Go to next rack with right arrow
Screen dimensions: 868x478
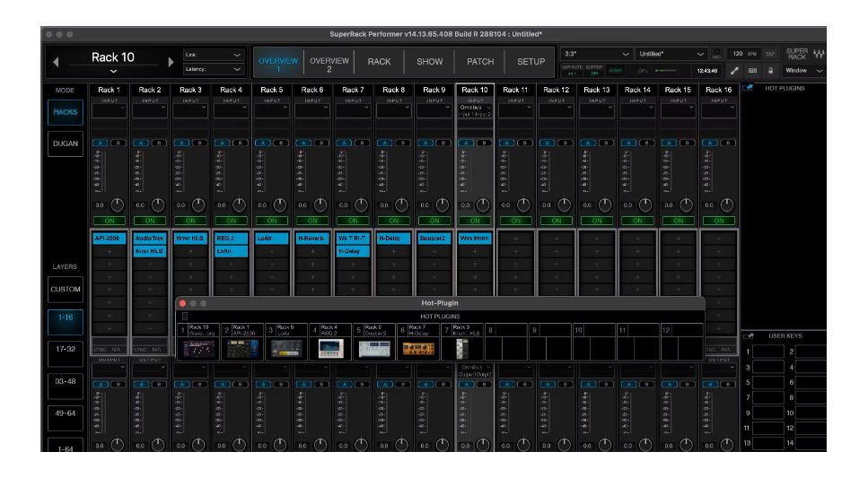[171, 63]
